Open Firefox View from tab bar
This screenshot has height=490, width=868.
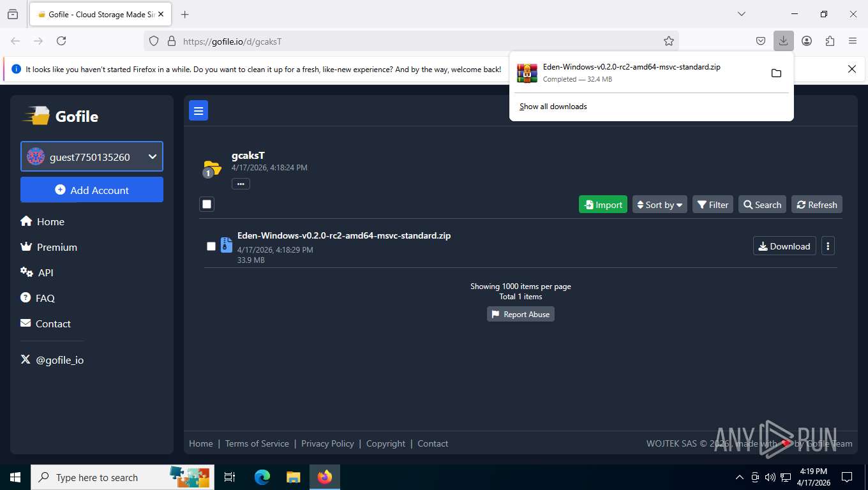pyautogui.click(x=13, y=14)
